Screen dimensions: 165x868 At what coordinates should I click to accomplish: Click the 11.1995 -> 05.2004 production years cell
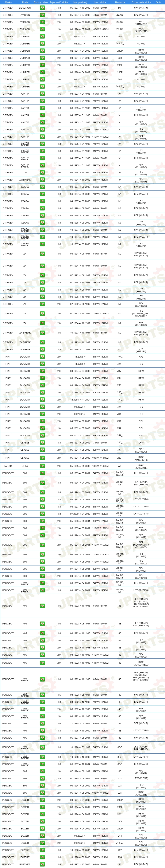[80, 723]
